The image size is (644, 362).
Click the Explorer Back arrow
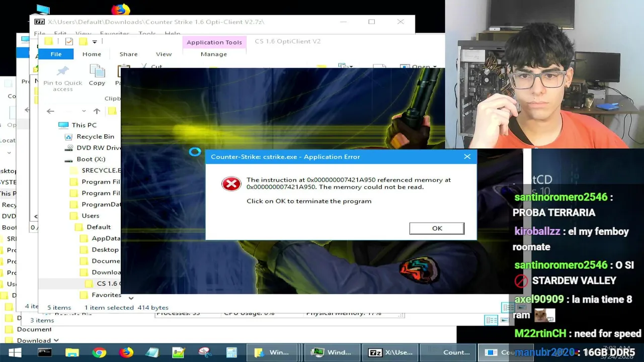(50, 111)
